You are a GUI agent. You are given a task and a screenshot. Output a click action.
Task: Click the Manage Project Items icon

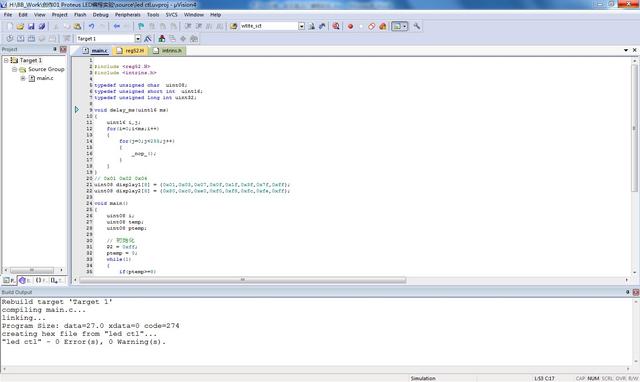[162, 39]
